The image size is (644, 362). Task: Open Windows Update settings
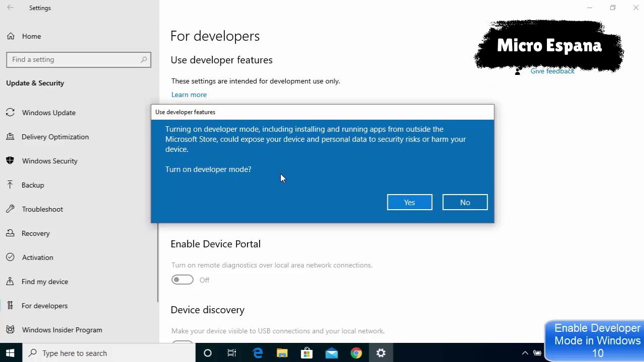[x=48, y=113]
